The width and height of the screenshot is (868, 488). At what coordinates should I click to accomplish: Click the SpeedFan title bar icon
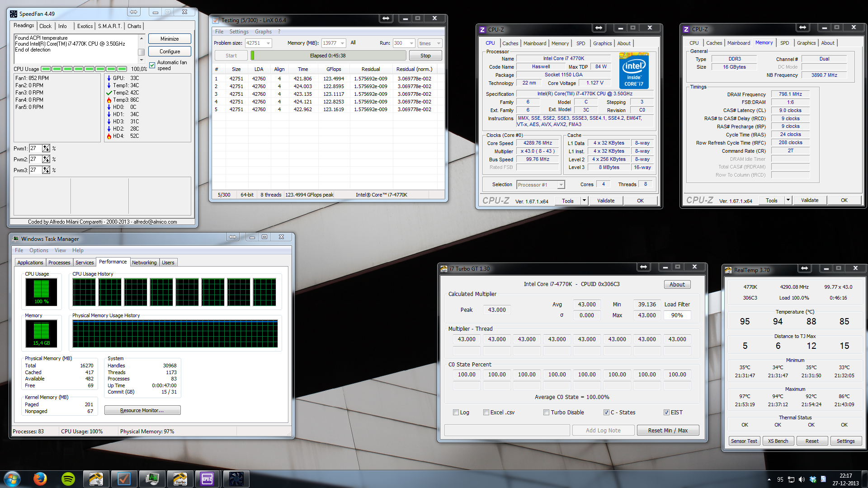14,14
